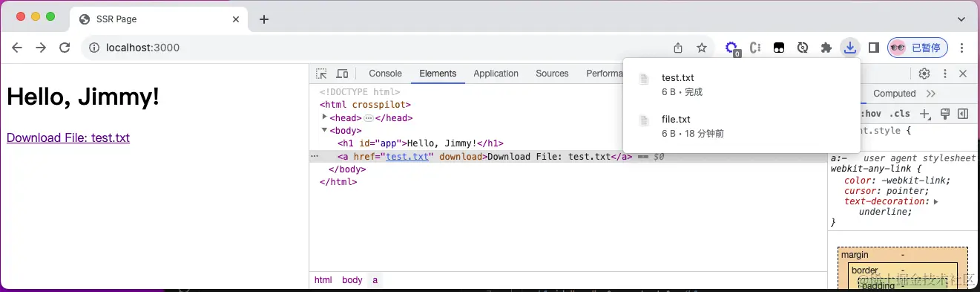The height and width of the screenshot is (292, 980).
Task: Open test.txt from the downloads popup
Action: [x=741, y=85]
